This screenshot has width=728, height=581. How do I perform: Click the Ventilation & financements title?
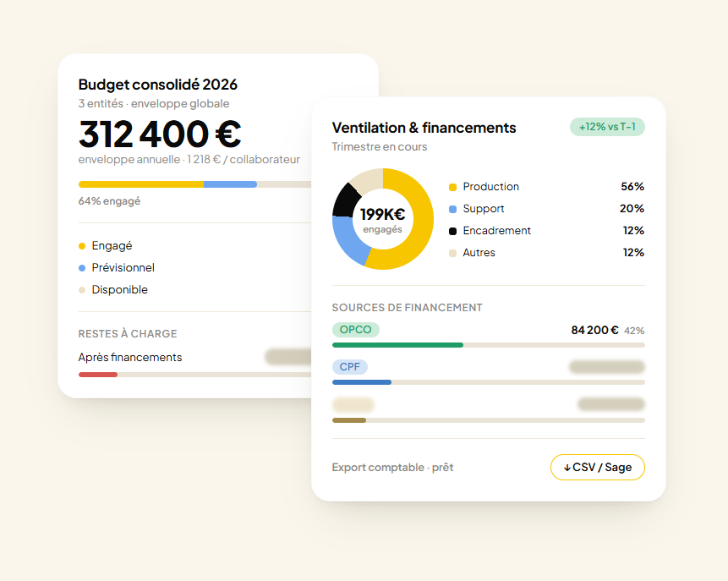tap(424, 128)
